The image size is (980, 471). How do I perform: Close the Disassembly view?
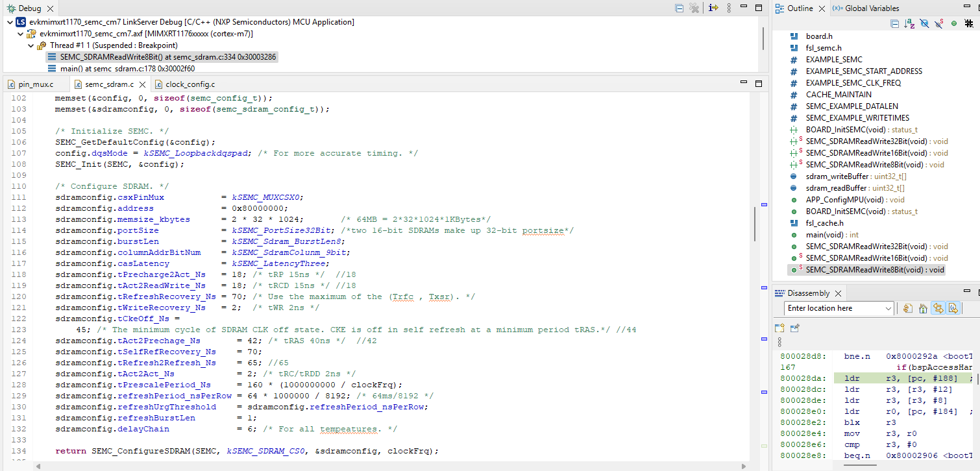coord(837,293)
